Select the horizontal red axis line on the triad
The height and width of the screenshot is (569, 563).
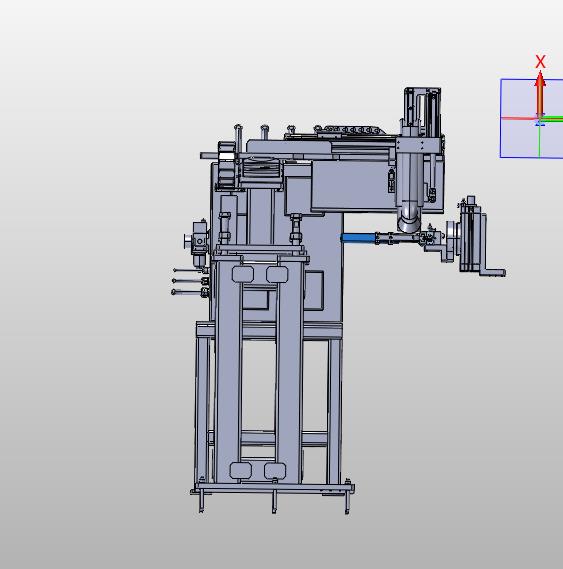point(519,118)
